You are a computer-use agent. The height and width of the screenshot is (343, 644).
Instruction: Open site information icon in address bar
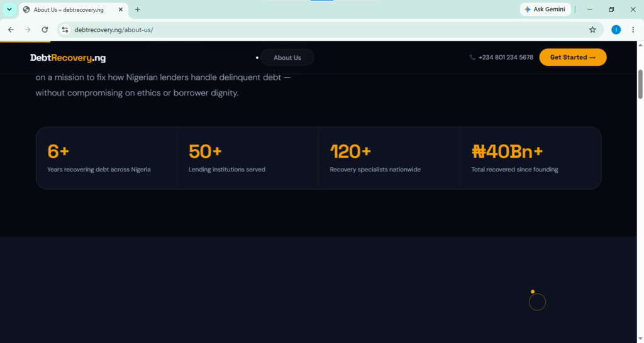click(x=65, y=30)
